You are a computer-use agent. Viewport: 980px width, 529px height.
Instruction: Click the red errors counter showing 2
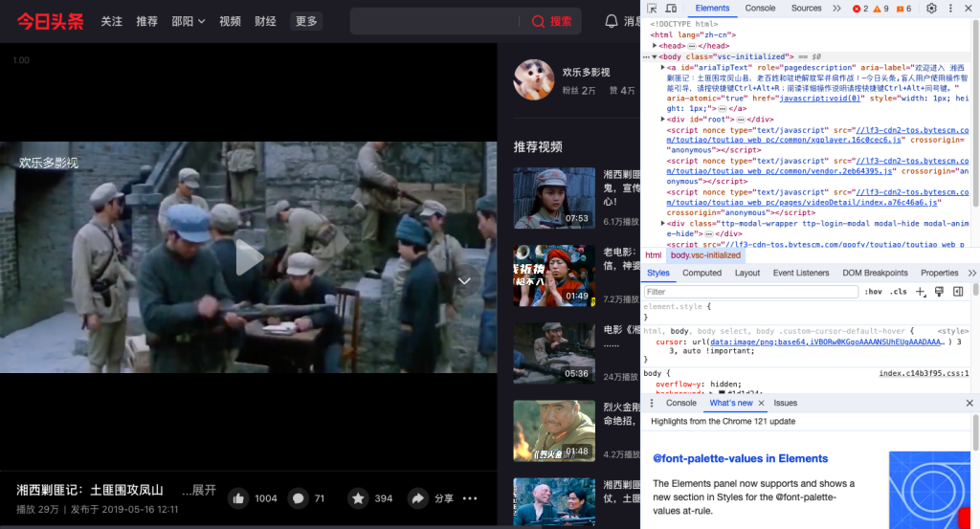860,9
